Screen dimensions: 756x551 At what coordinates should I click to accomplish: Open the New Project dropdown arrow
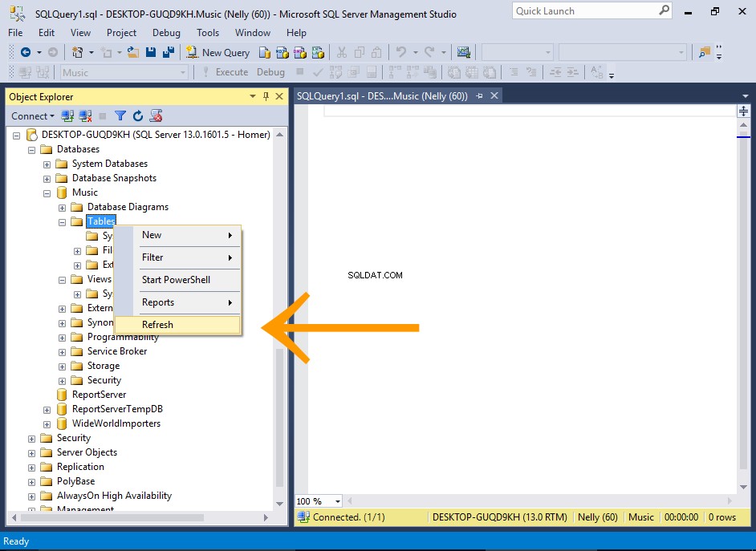[91, 52]
